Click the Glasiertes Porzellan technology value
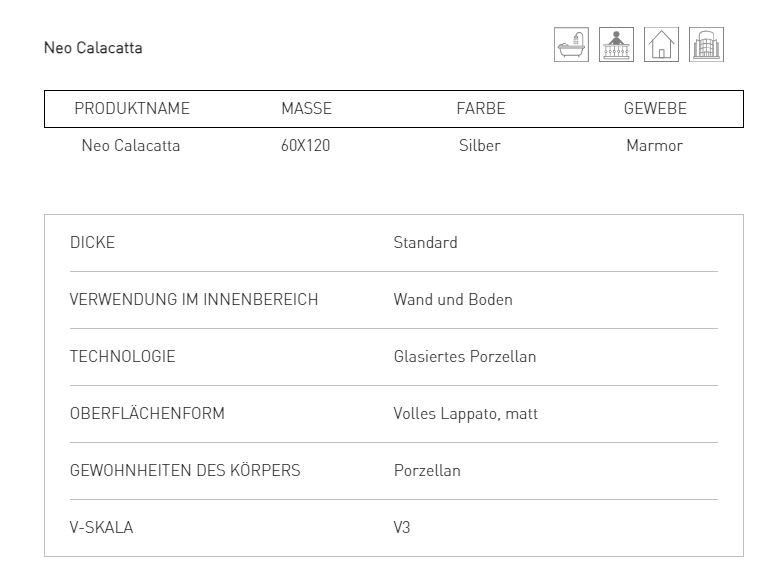The height and width of the screenshot is (580, 776). click(465, 356)
